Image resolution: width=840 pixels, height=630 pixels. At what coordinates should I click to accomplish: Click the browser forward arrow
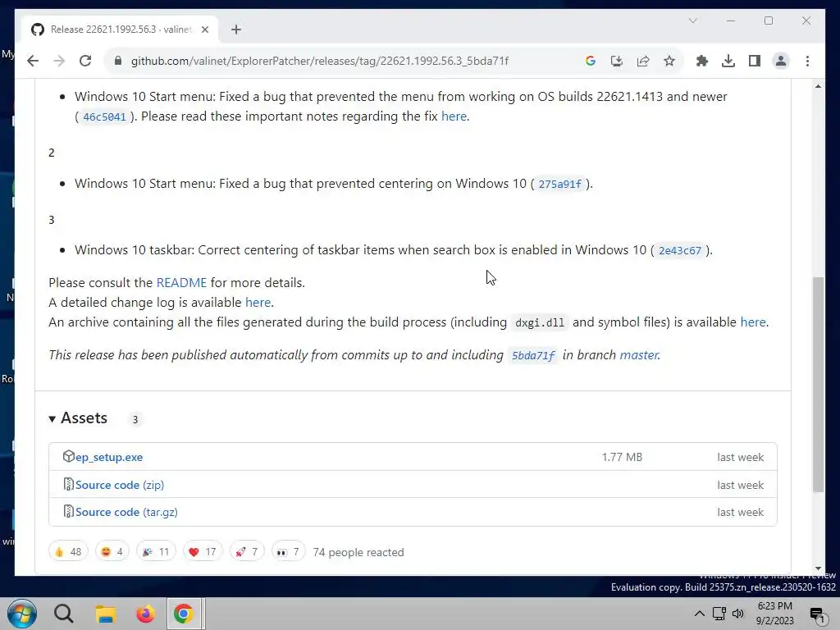pos(59,61)
